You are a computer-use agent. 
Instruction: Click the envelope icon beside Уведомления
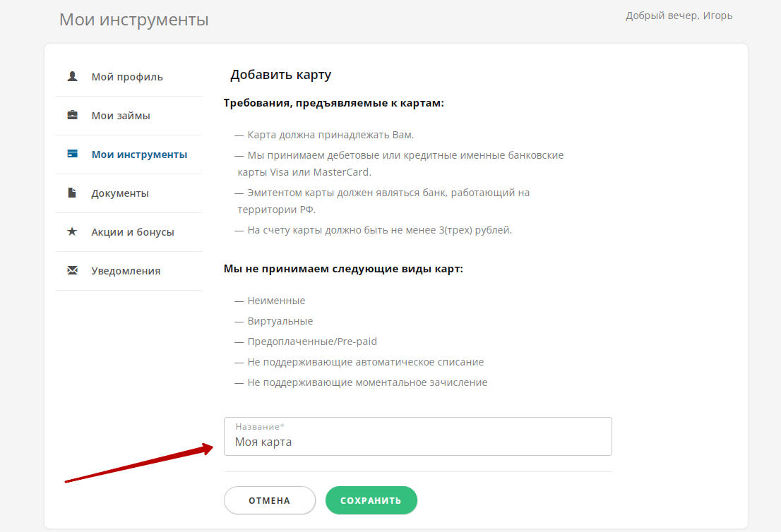click(x=72, y=270)
